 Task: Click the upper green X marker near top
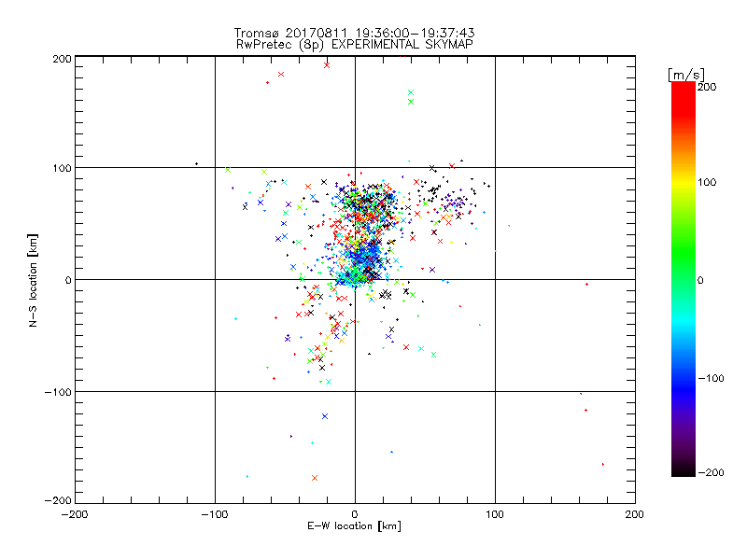pos(411,92)
